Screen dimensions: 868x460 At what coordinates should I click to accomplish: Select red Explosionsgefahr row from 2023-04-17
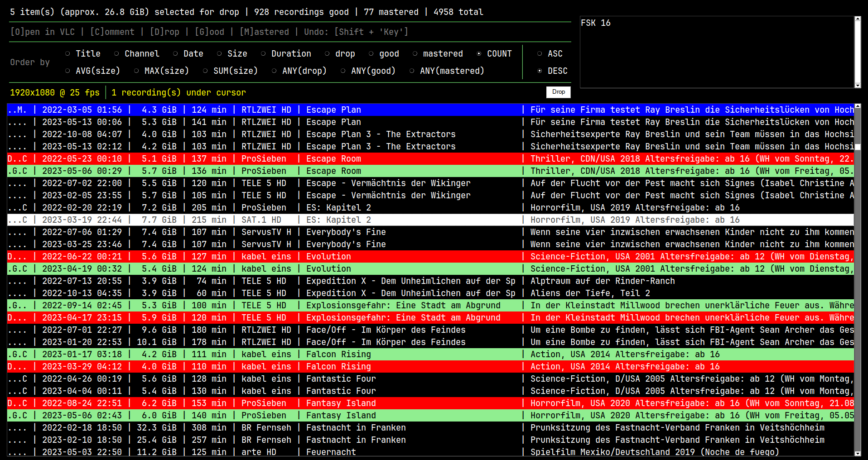click(430, 317)
